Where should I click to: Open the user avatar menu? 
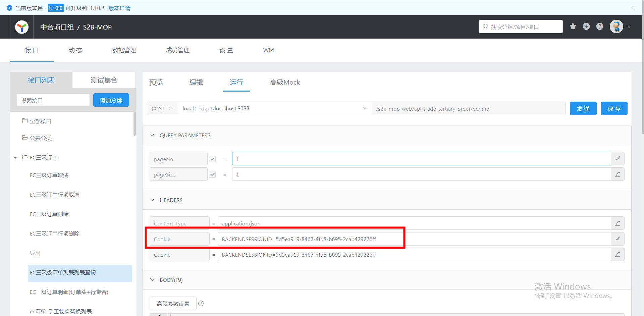click(x=616, y=27)
